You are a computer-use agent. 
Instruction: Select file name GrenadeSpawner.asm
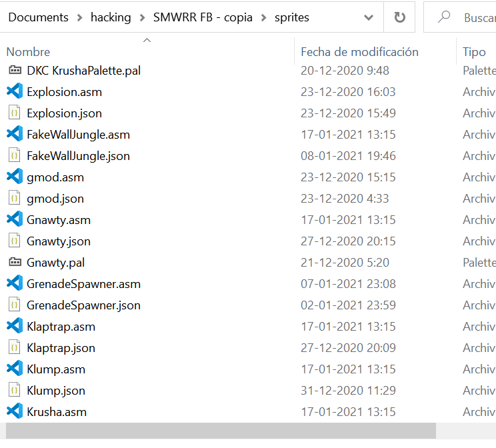pyautogui.click(x=83, y=284)
